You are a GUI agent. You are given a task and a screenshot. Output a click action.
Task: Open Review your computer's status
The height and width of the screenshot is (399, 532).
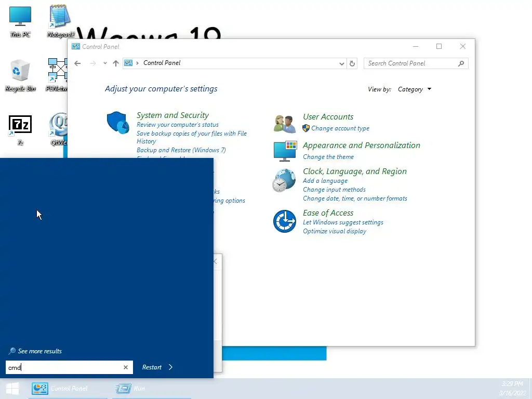178,125
